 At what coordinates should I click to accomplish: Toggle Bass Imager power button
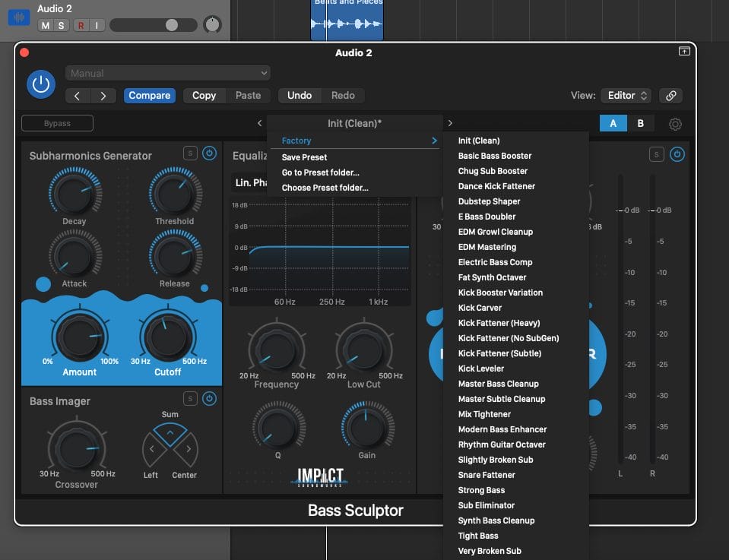coord(209,399)
